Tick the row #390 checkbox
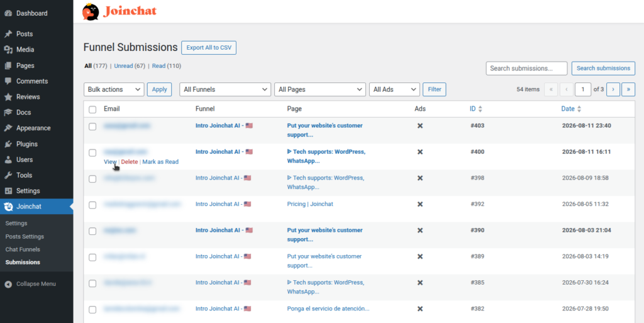Image resolution: width=644 pixels, height=323 pixels. (x=92, y=231)
